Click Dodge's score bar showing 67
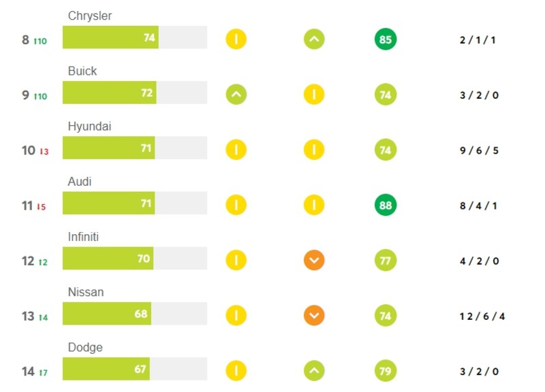The height and width of the screenshot is (392, 545). (x=135, y=369)
